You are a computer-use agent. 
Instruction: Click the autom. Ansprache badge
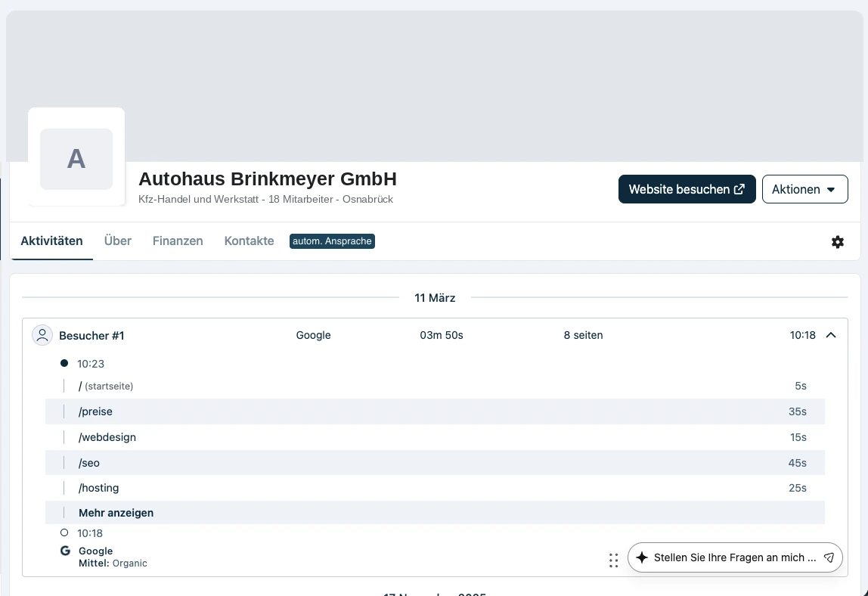click(332, 241)
